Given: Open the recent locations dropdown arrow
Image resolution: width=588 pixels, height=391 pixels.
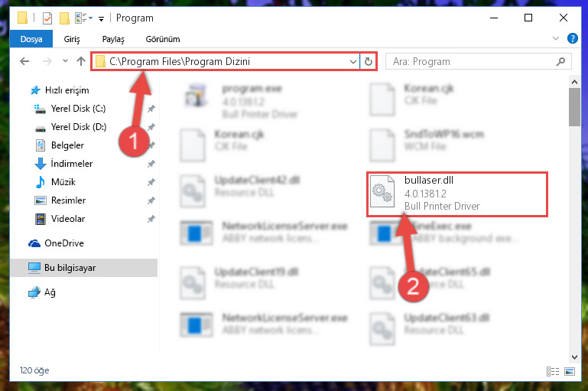Looking at the screenshot, I should coord(65,60).
